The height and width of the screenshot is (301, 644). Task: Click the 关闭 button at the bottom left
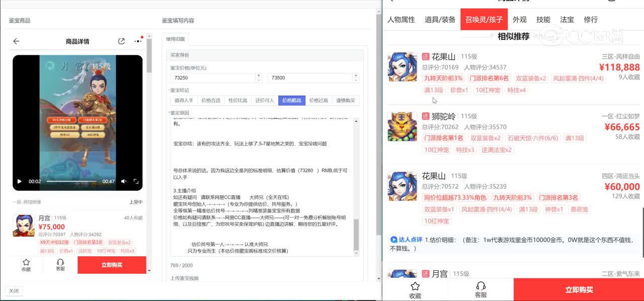click(x=14, y=291)
